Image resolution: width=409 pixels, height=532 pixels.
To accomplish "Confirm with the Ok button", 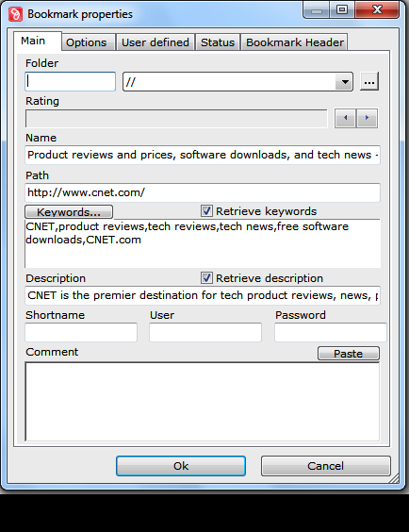I will pyautogui.click(x=181, y=466).
